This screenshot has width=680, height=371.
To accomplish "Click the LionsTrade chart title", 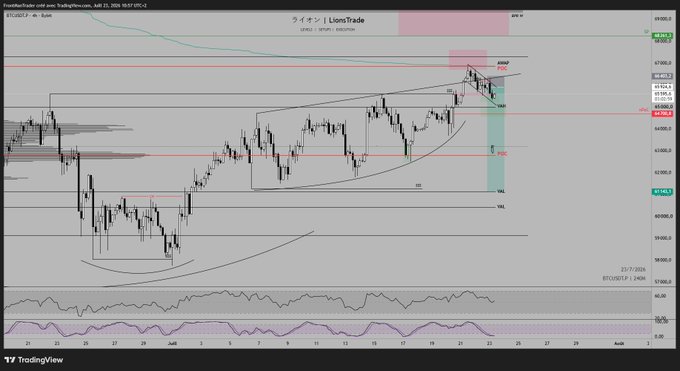I will [x=328, y=20].
